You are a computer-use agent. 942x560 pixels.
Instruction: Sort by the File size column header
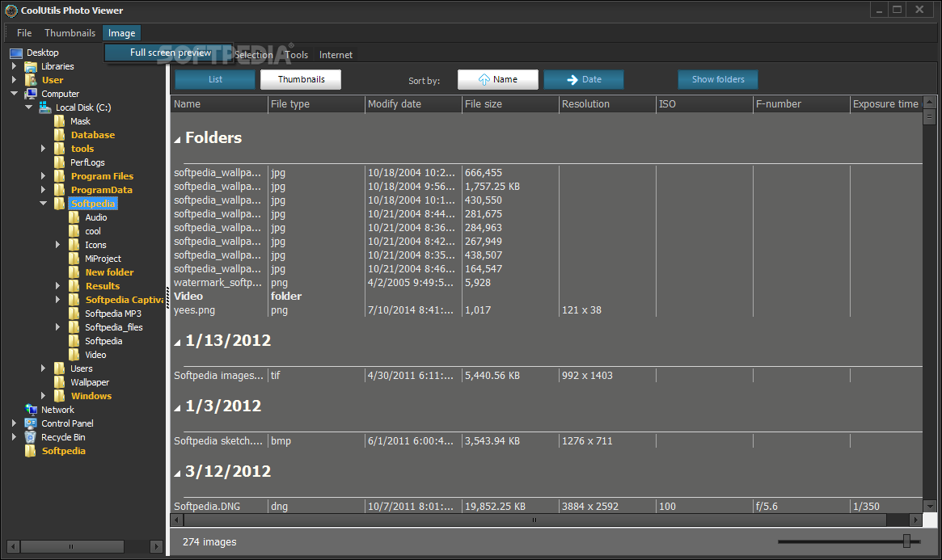[x=511, y=103]
